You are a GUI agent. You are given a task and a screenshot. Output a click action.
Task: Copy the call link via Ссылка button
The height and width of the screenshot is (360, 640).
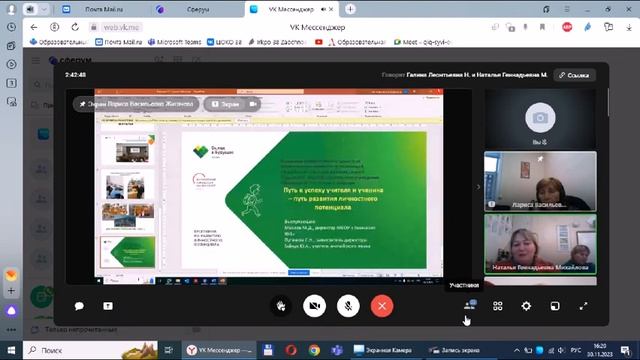[x=574, y=75]
